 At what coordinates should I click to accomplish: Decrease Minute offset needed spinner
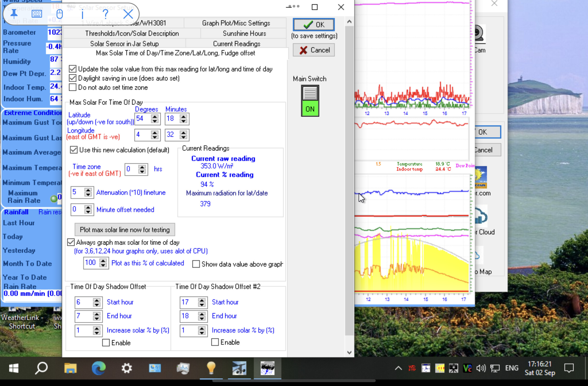click(88, 212)
